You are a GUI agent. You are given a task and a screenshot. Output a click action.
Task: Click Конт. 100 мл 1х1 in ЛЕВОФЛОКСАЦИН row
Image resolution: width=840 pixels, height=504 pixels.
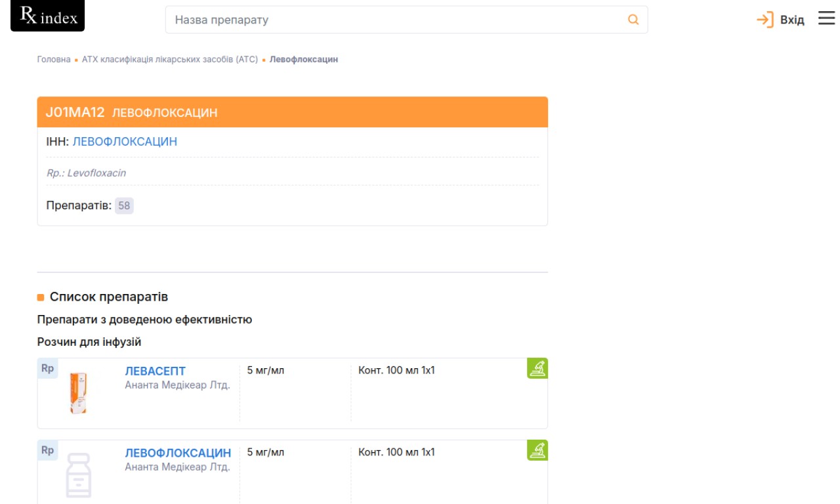[396, 452]
